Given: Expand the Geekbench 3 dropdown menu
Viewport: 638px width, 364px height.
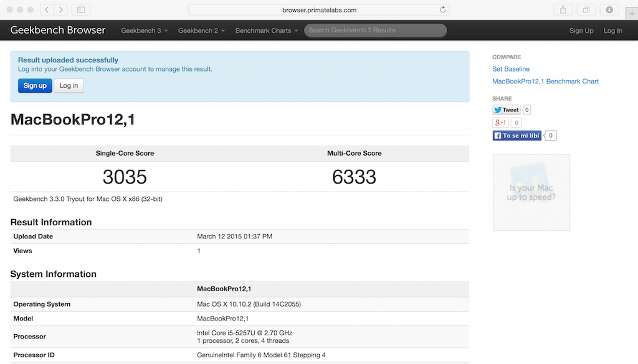Looking at the screenshot, I should click(x=144, y=30).
